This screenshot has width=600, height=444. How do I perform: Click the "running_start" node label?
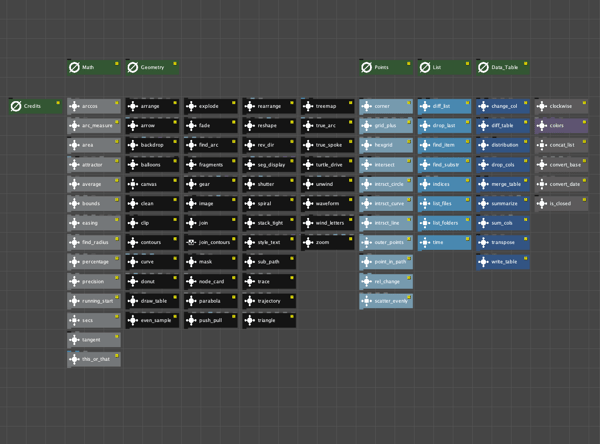(98, 301)
